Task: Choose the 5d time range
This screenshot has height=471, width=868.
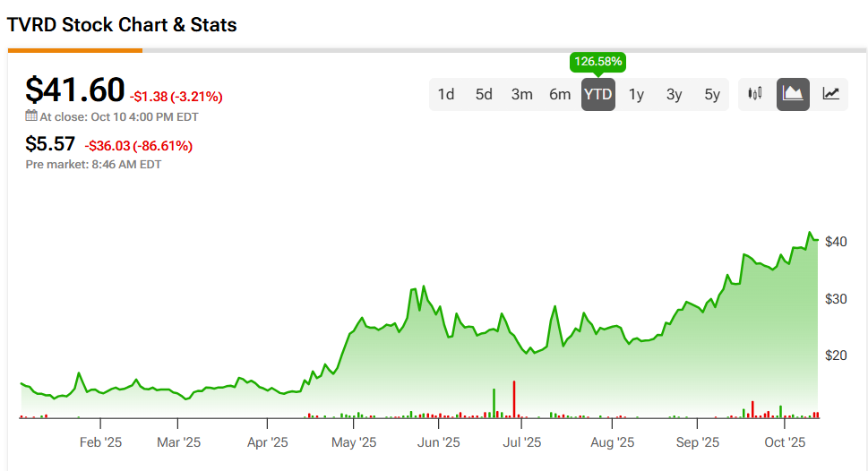Action: coord(484,95)
